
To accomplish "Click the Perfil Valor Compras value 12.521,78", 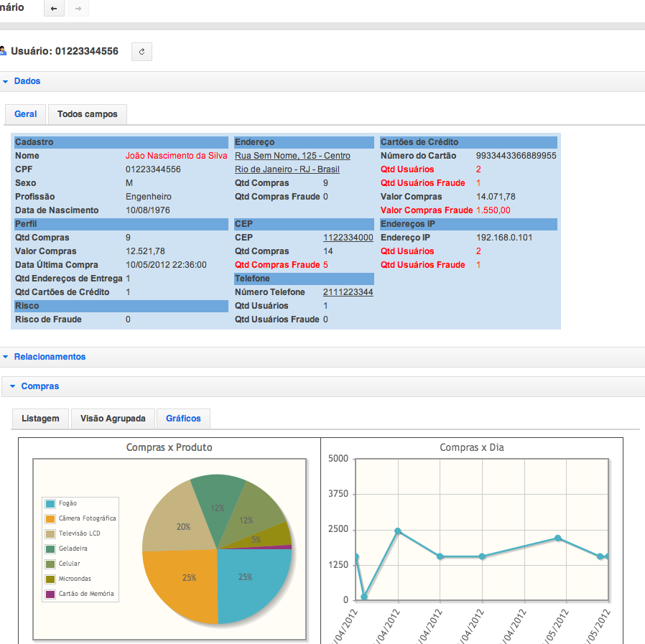I will tap(145, 251).
